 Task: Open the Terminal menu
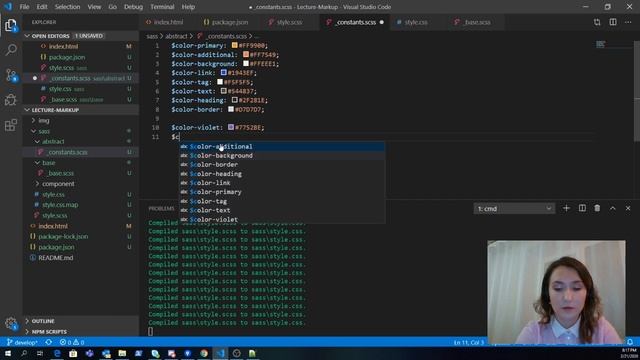[162, 7]
